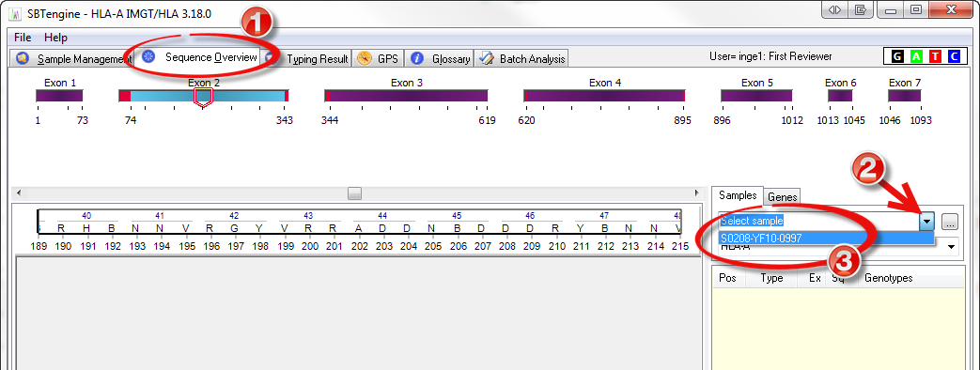Click the Exon 3 bar
Image resolution: width=980 pixels, height=370 pixels.
(x=406, y=96)
